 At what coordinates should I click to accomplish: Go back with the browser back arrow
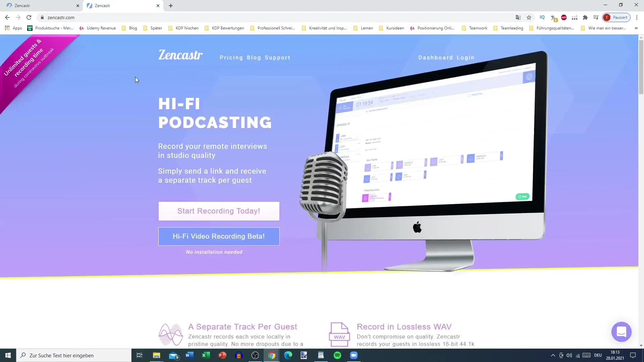7,17
